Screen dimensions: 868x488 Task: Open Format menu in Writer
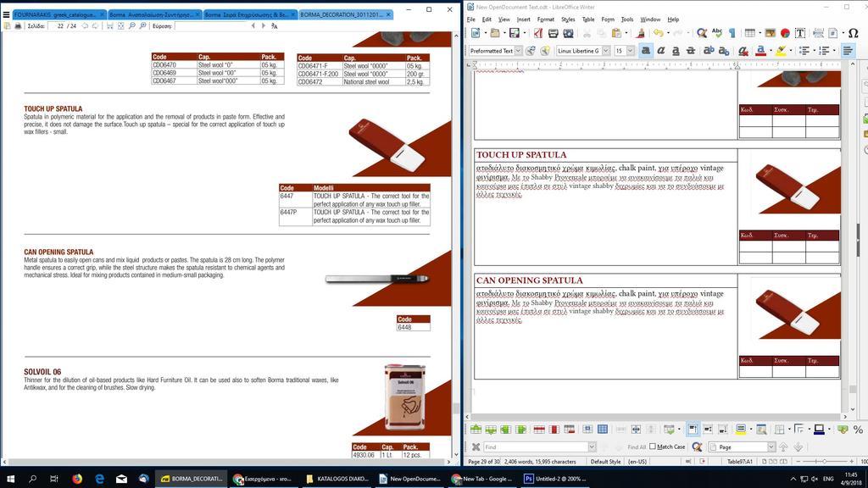(545, 19)
